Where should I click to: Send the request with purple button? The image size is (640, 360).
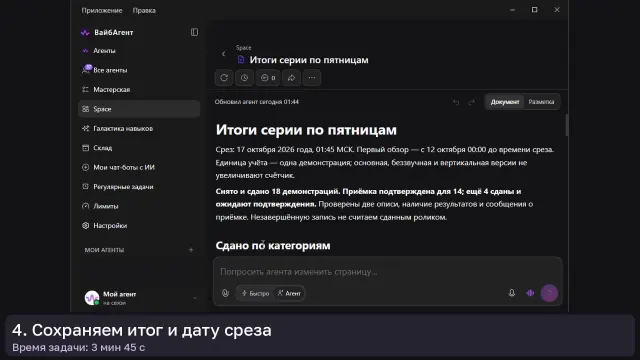549,293
